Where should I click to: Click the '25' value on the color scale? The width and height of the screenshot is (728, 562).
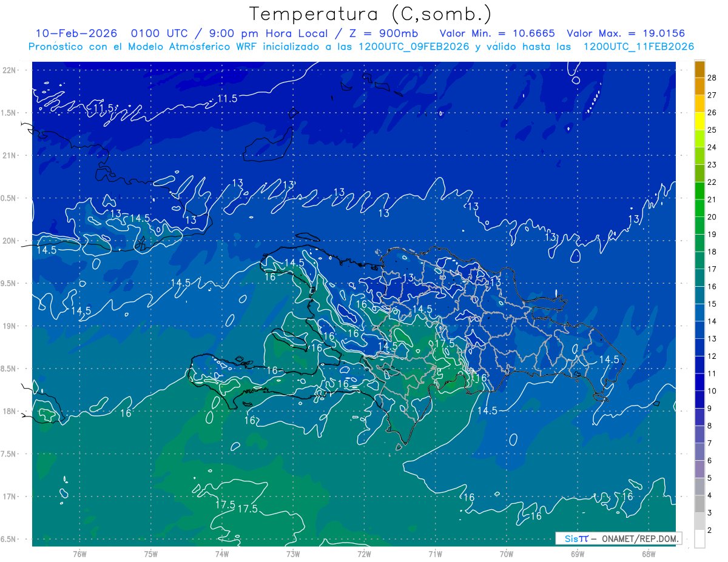click(712, 130)
